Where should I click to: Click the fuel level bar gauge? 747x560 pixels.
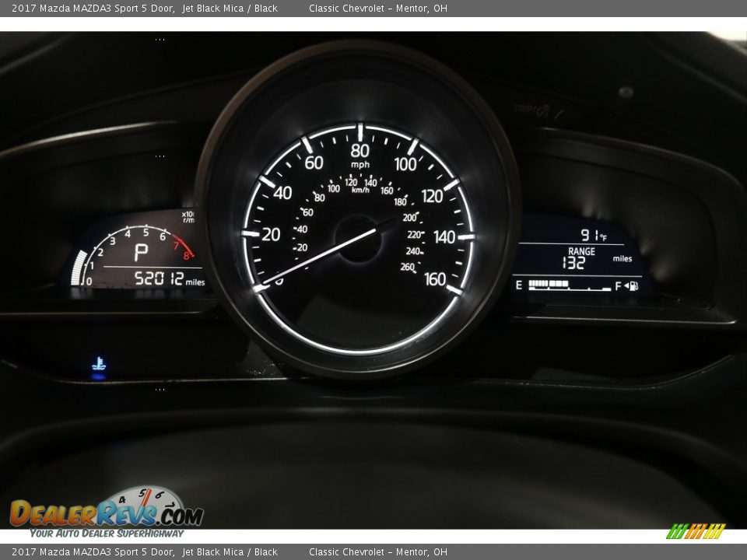coord(570,285)
